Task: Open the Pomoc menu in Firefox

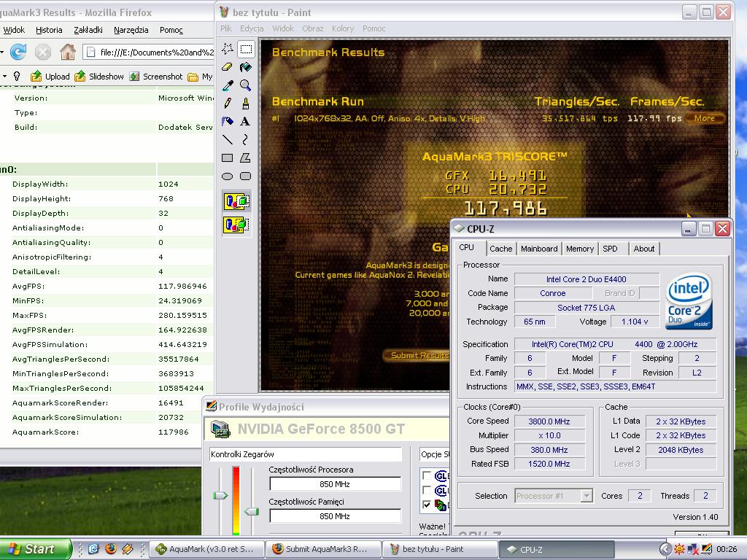Action: pyautogui.click(x=171, y=30)
